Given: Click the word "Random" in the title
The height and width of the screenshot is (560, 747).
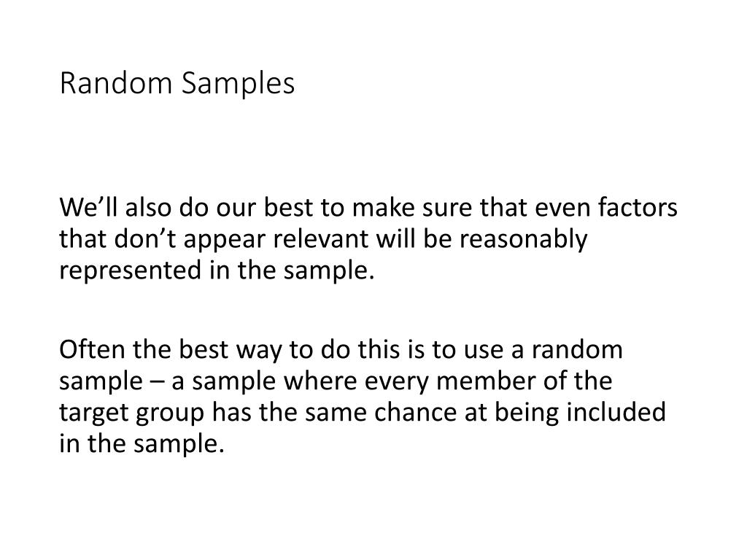Looking at the screenshot, I should 116,83.
